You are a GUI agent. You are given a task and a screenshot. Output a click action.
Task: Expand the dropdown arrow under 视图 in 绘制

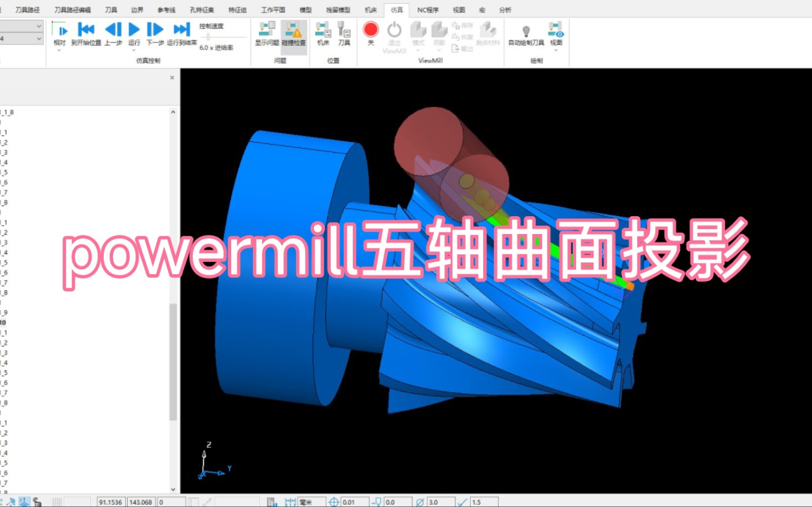click(x=556, y=50)
